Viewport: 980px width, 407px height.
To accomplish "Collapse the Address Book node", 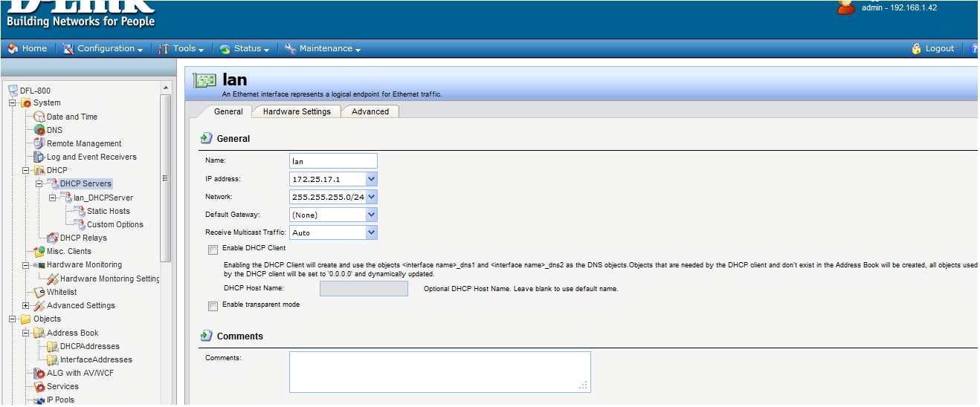I will click(26, 333).
